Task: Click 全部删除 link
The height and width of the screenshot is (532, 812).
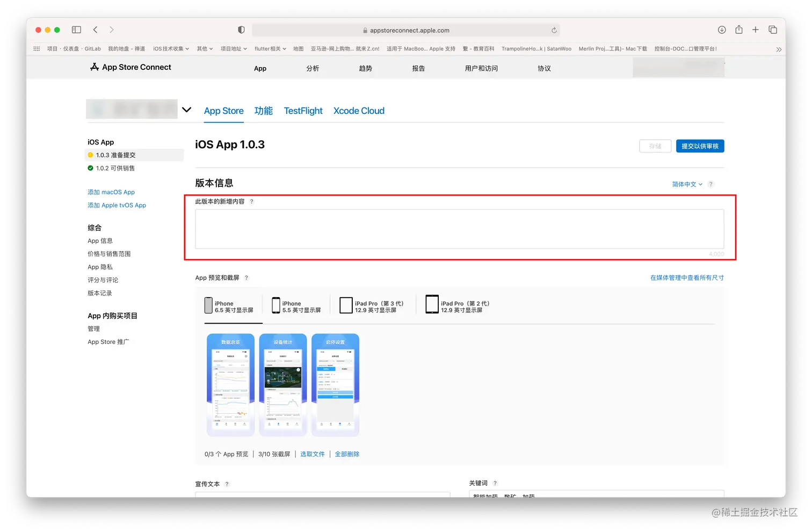Action: coord(347,454)
